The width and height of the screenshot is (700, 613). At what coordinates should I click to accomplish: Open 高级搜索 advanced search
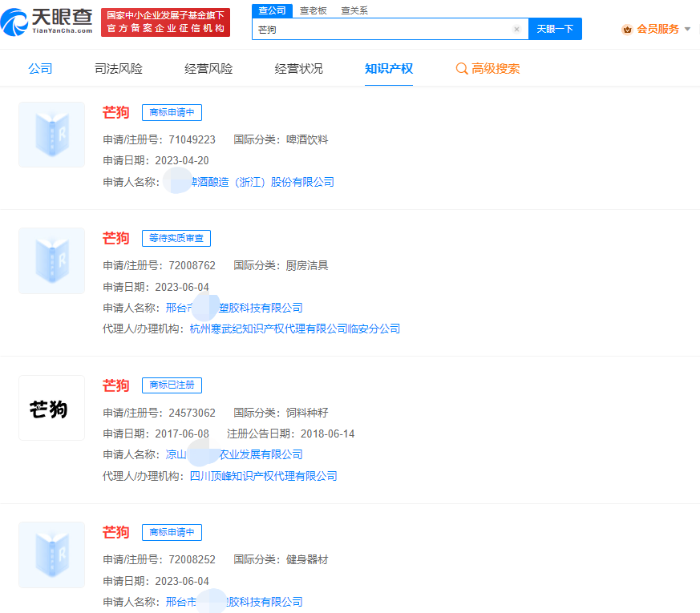pyautogui.click(x=496, y=69)
